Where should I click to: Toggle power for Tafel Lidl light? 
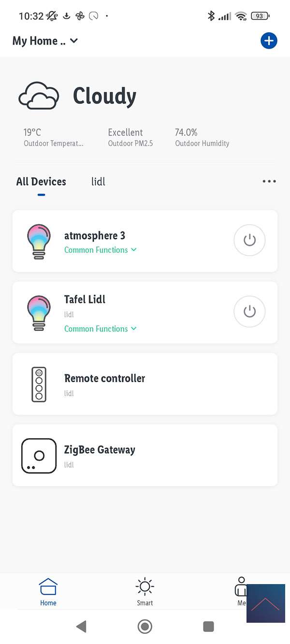[x=249, y=312]
